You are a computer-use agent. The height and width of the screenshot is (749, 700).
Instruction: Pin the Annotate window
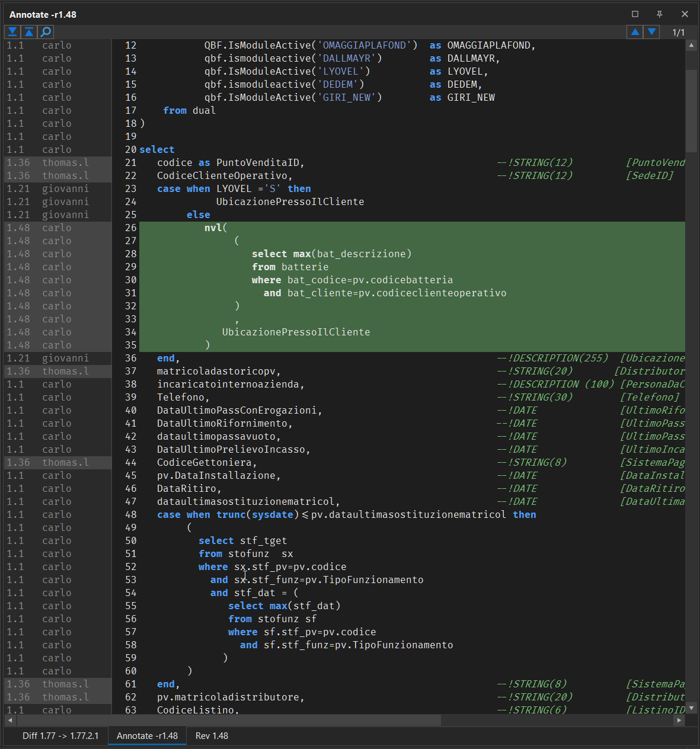[660, 14]
